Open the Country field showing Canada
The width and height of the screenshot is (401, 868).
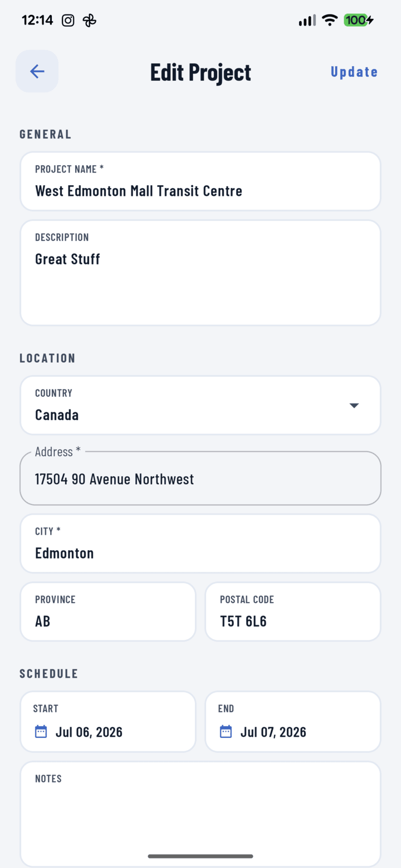(200, 405)
